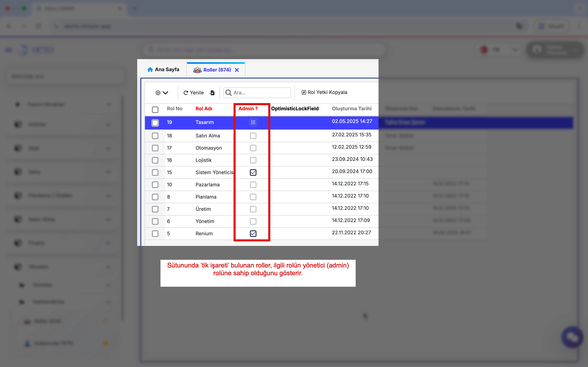This screenshot has width=588, height=367.
Task: Click the Rol Yetki Kopyala button
Action: (327, 93)
